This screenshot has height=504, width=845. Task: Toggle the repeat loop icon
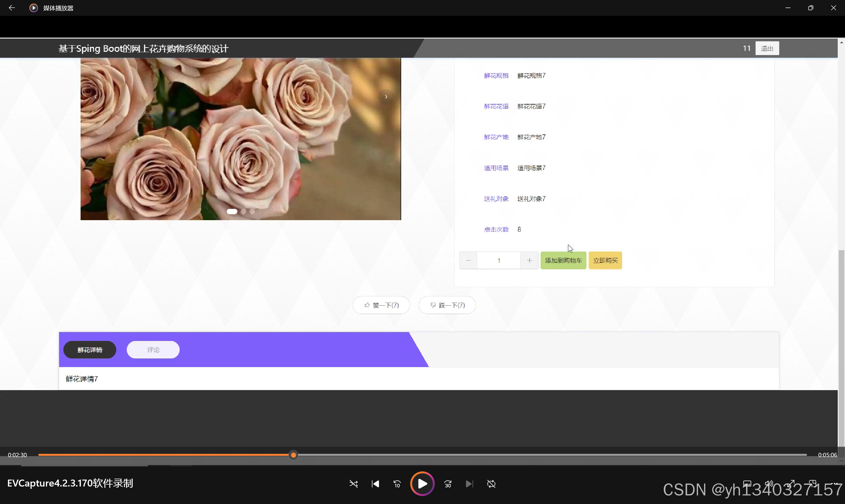491,484
